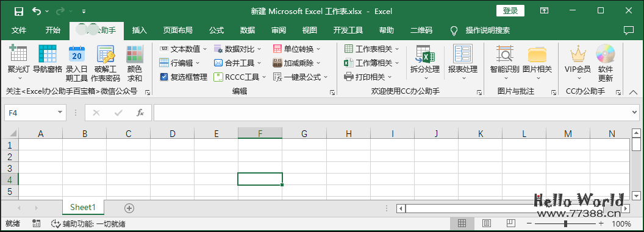Expand the 加减乘除 menu

296,63
